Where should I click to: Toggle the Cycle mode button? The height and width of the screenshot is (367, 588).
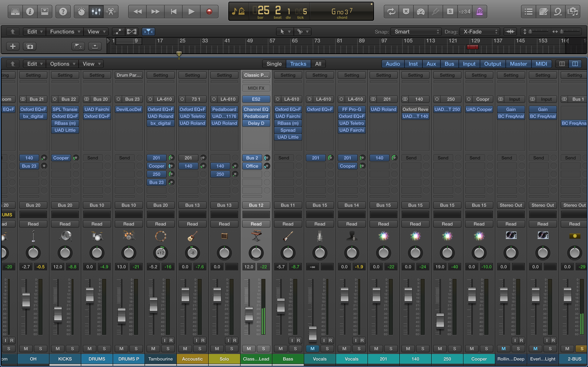[391, 11]
